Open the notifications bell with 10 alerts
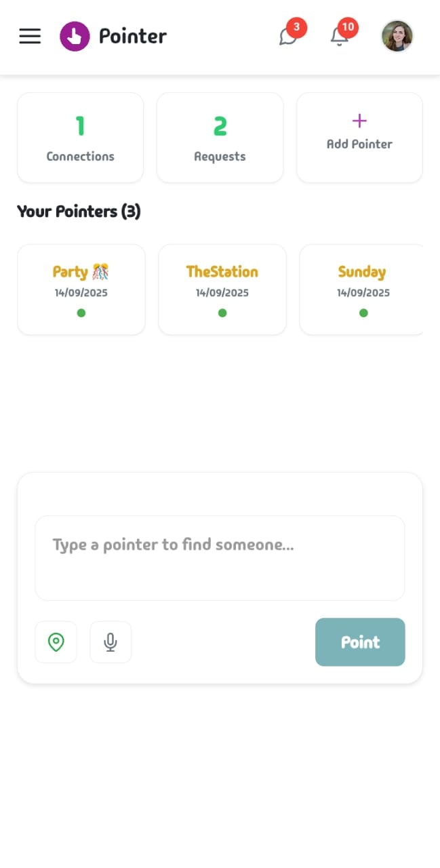Screen dimensions: 440x868 (x=340, y=39)
